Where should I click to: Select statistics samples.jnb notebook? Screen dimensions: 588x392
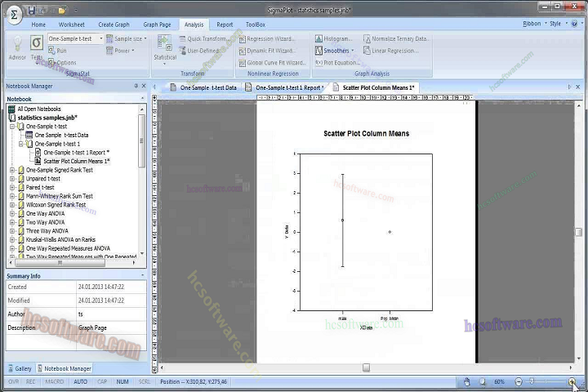point(43,118)
